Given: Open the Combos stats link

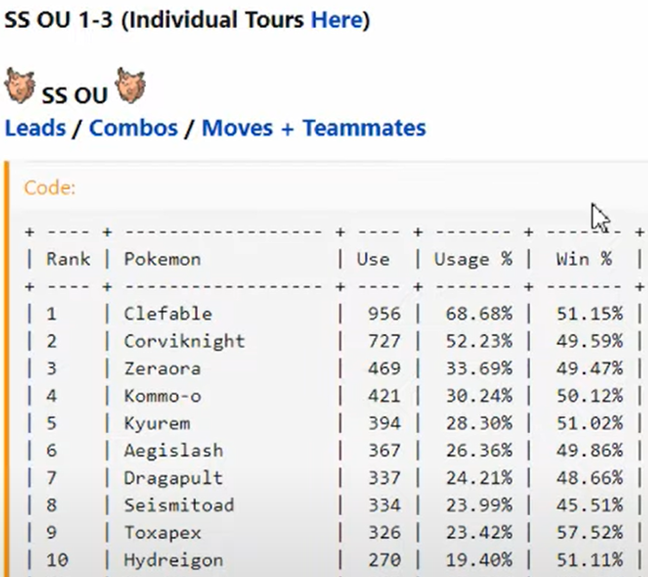Looking at the screenshot, I should click(133, 128).
